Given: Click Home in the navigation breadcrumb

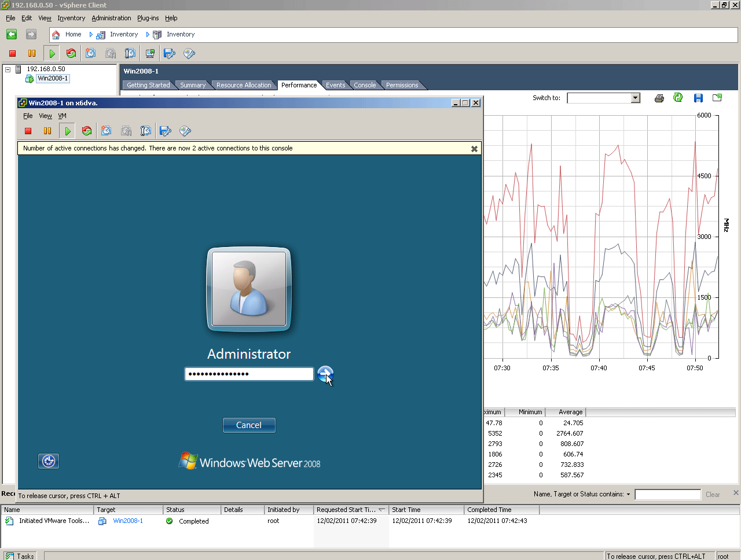Looking at the screenshot, I should (73, 35).
